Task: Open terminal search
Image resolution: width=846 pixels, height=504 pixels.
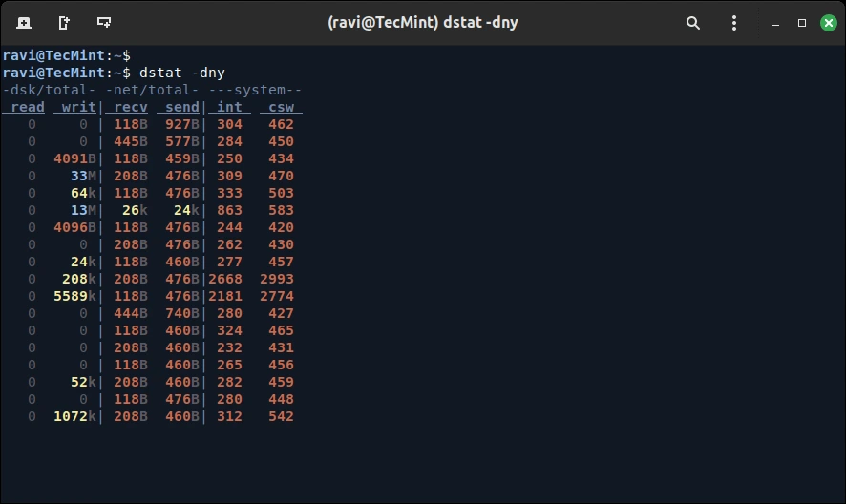Action: 693,23
